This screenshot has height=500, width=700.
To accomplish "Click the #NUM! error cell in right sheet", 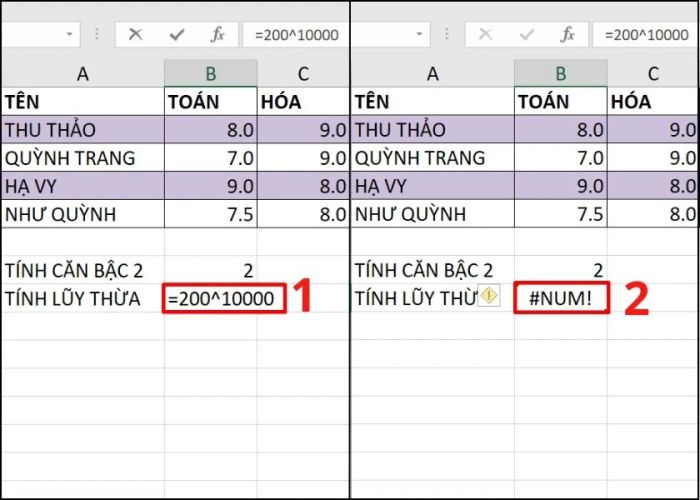I will (x=561, y=298).
